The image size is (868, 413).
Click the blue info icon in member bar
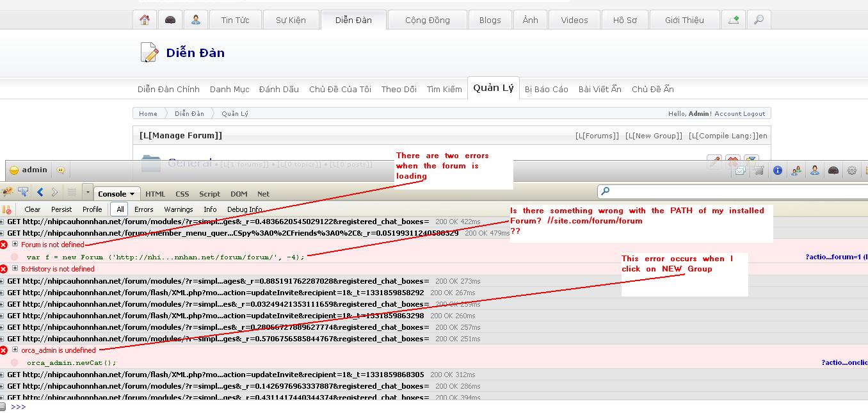point(778,170)
